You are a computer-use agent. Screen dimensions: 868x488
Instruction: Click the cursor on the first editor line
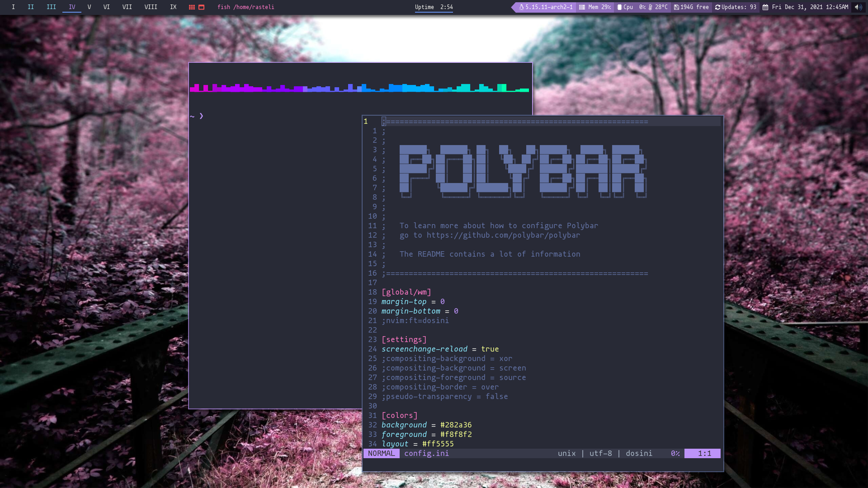pos(384,122)
